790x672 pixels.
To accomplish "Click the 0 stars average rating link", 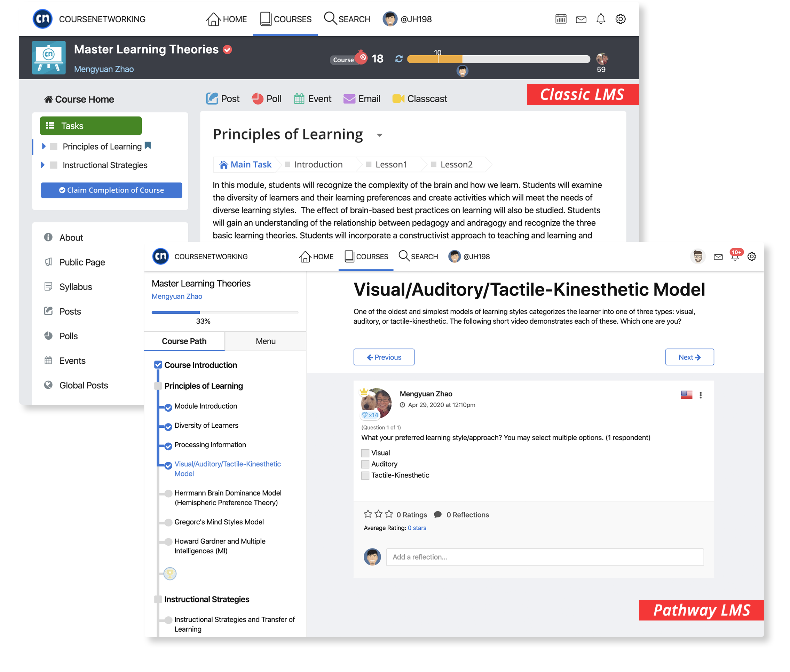I will [417, 528].
